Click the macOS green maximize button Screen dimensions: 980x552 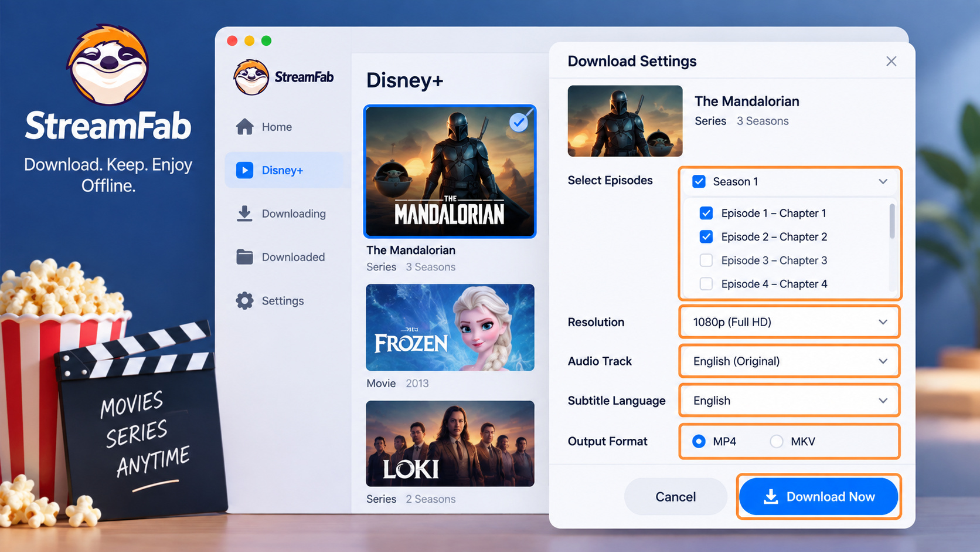coord(266,40)
